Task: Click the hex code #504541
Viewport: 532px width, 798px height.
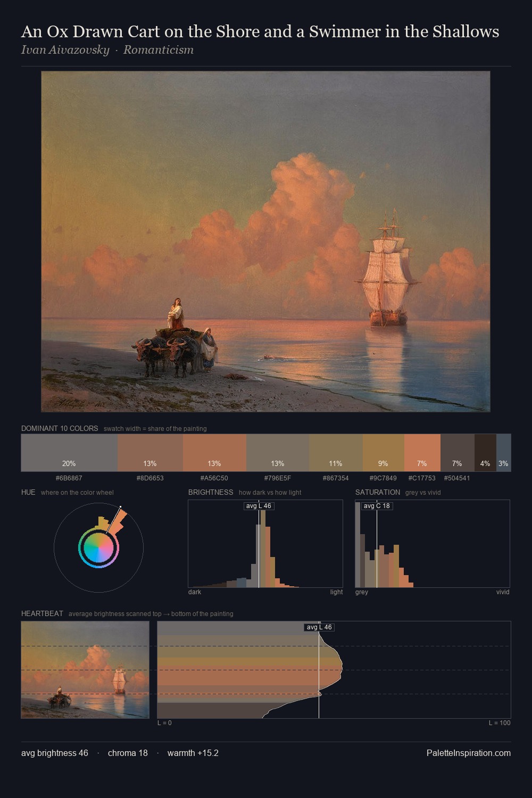Action: click(457, 478)
